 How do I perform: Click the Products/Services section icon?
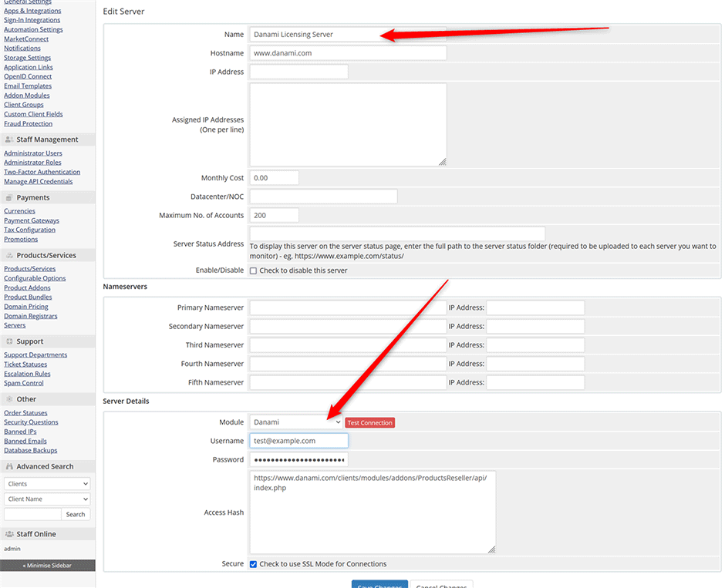point(8,255)
